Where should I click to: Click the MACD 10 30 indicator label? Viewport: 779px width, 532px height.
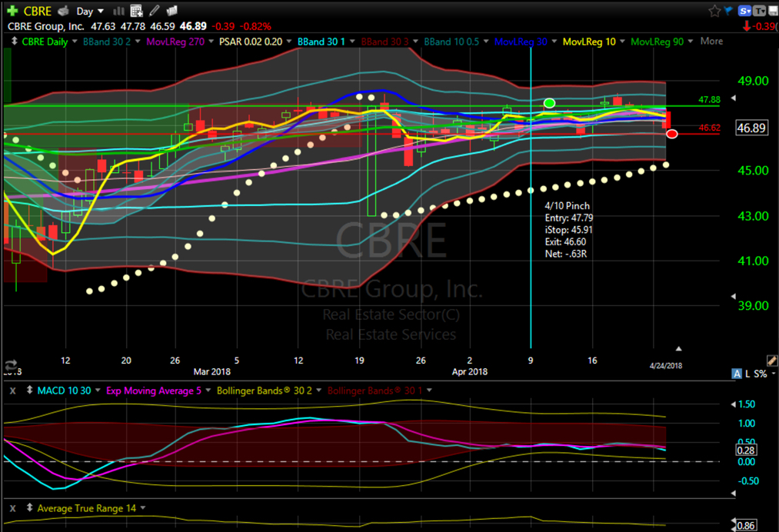tap(64, 391)
